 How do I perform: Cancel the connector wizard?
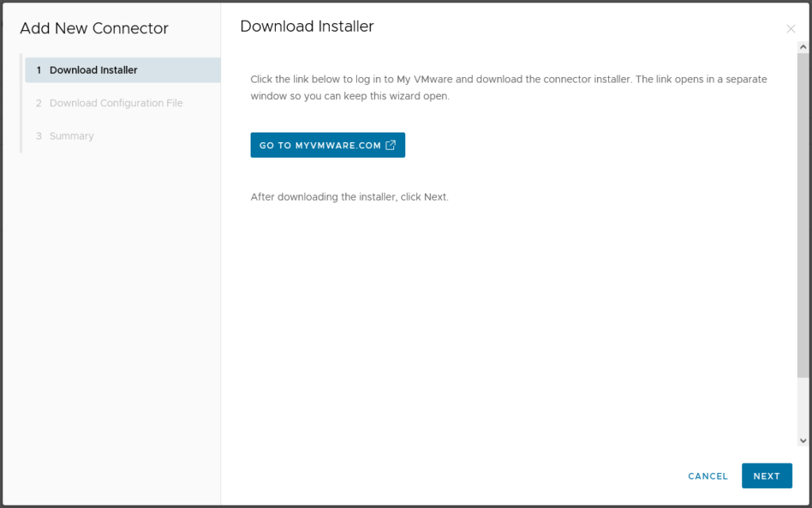(707, 476)
